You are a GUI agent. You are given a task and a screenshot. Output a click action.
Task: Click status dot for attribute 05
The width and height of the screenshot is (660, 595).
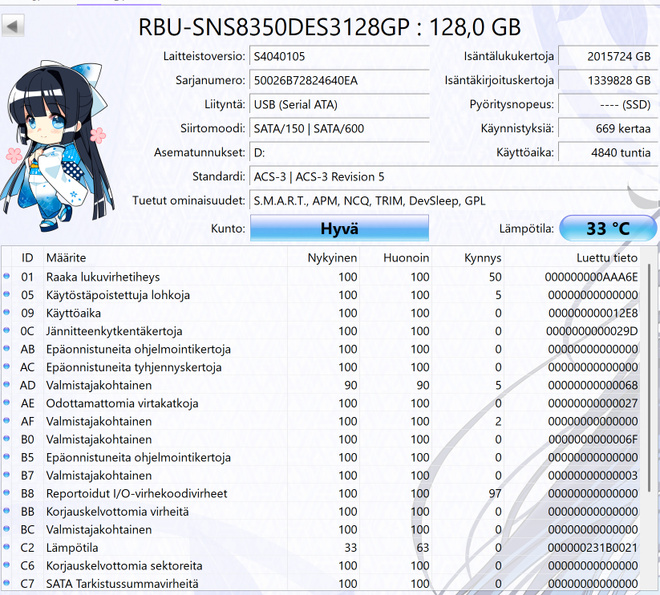pyautogui.click(x=6, y=294)
